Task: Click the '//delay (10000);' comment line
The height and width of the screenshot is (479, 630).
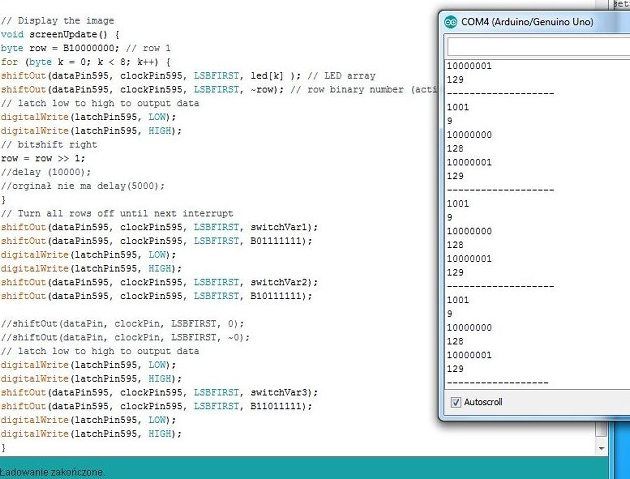Action: (x=44, y=171)
